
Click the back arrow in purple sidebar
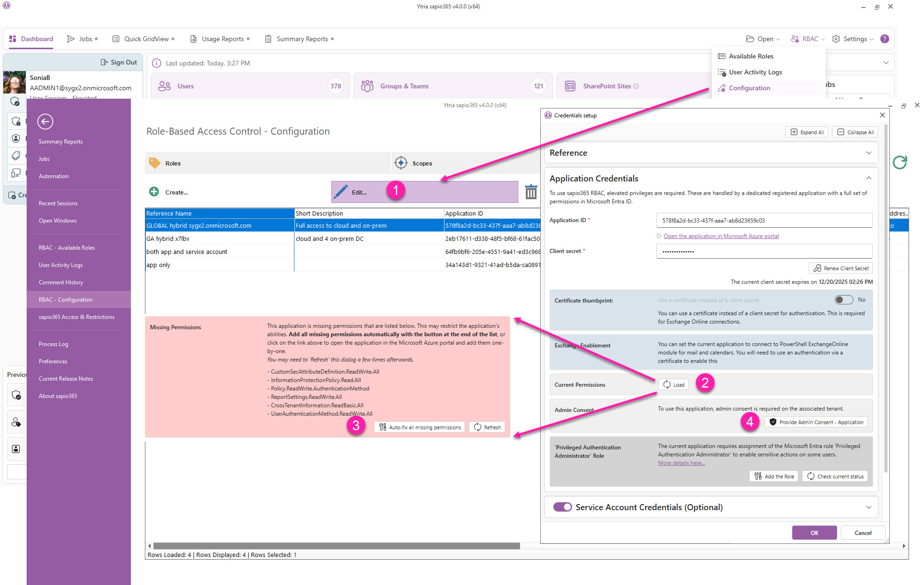coord(45,122)
